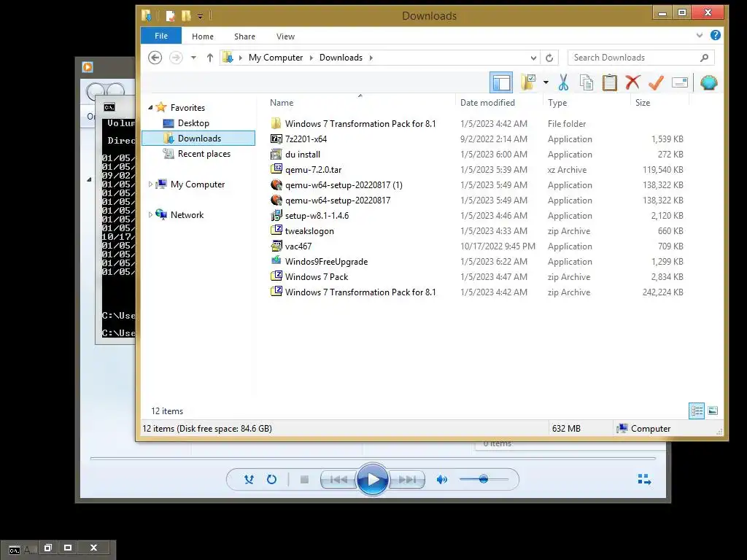Open the folder options toolbar icon
Screen dimensions: 747x560
pos(528,82)
